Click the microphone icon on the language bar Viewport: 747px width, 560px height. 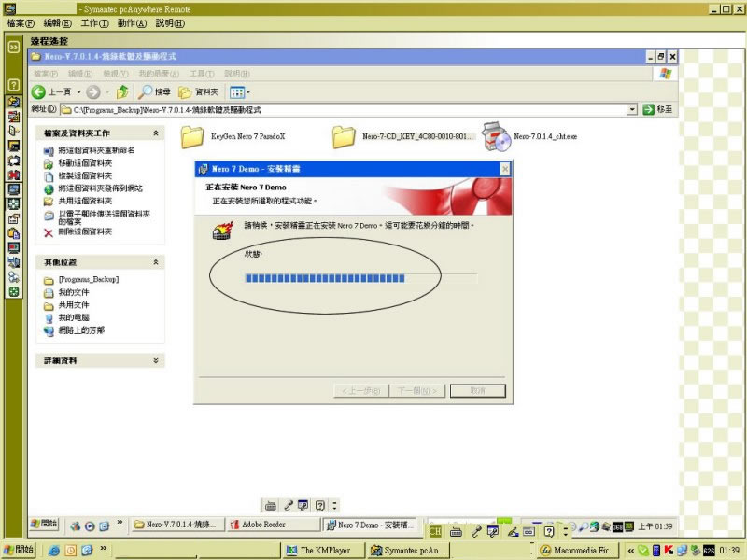(476, 531)
